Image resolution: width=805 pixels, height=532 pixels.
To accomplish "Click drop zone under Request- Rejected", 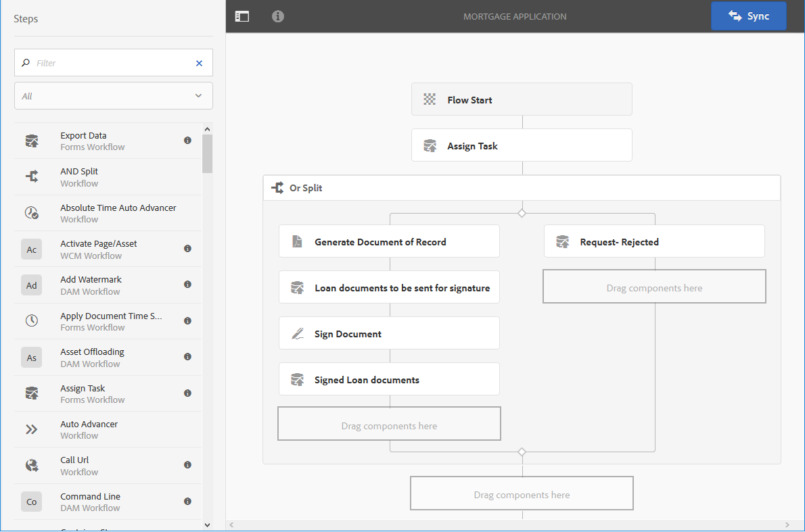I will (655, 286).
